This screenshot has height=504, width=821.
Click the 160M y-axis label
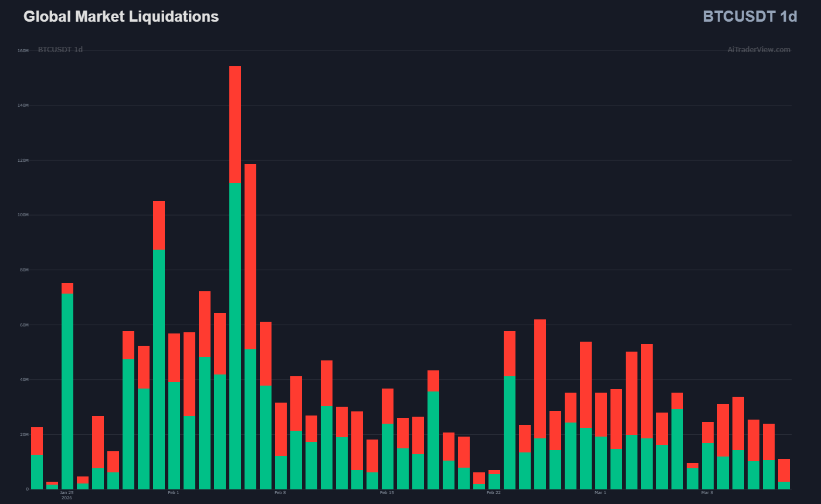(23, 51)
